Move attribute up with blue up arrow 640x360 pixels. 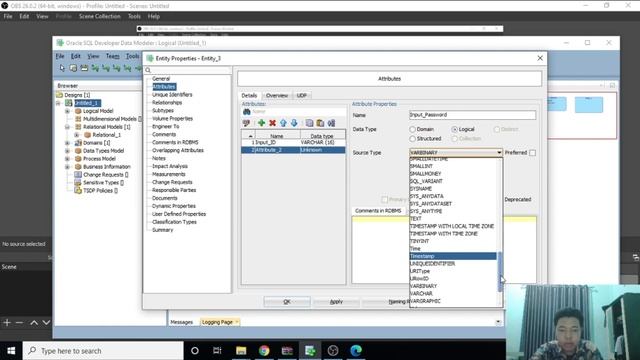(x=283, y=123)
